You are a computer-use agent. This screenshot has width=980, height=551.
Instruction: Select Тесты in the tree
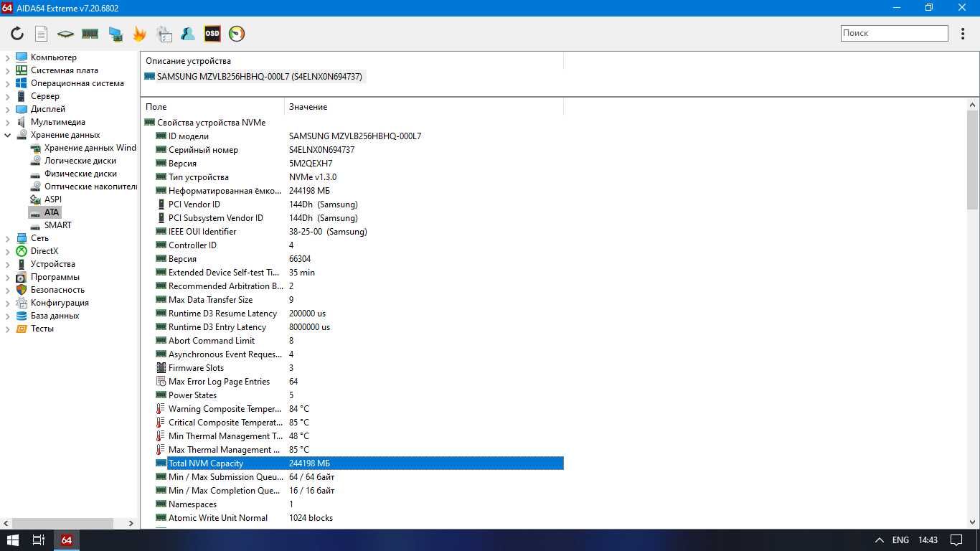coord(42,329)
